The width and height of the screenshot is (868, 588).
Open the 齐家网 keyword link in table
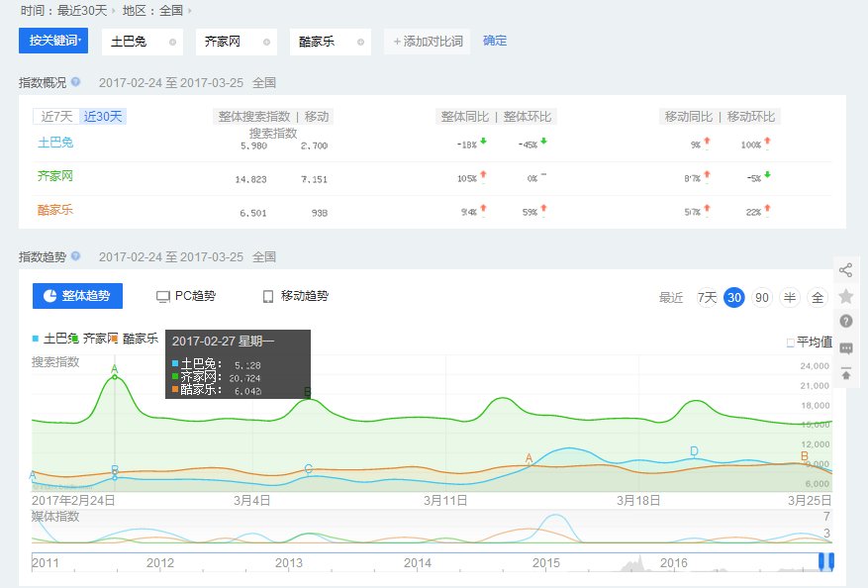coord(55,176)
